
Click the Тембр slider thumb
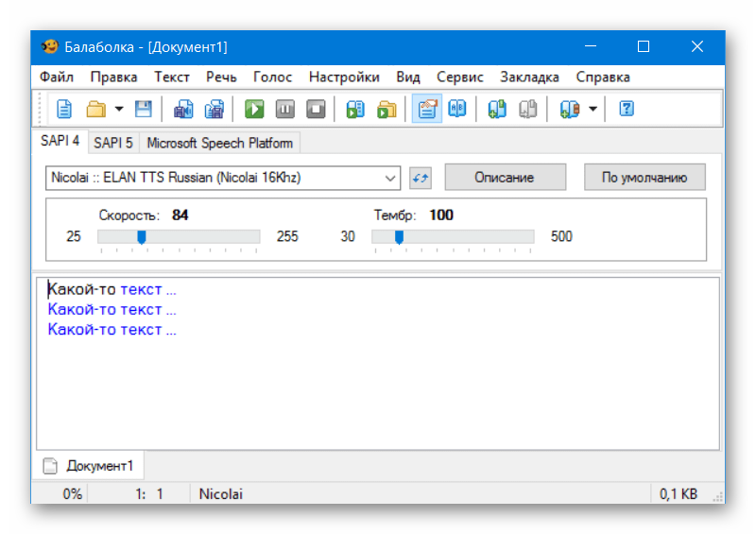(x=399, y=237)
